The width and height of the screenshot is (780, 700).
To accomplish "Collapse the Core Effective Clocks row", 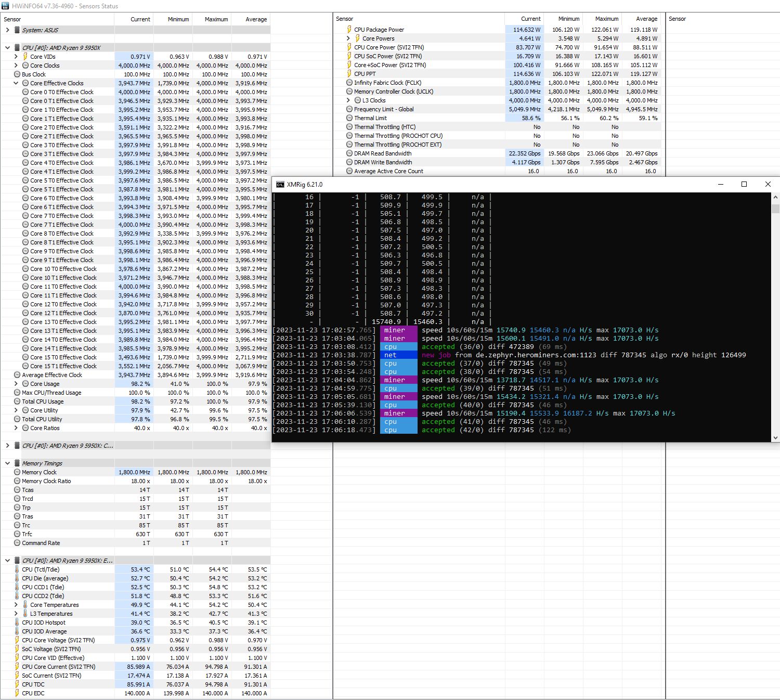I will pos(16,83).
